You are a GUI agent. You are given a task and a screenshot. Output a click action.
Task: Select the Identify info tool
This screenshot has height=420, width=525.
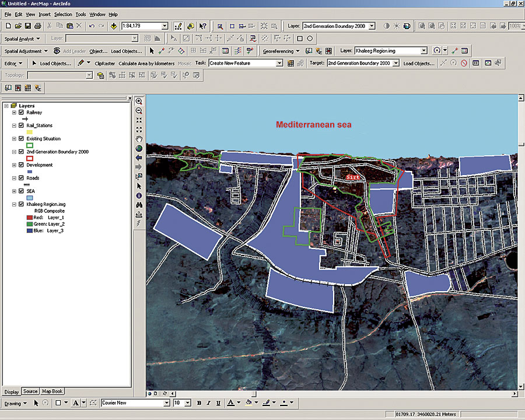(139, 195)
